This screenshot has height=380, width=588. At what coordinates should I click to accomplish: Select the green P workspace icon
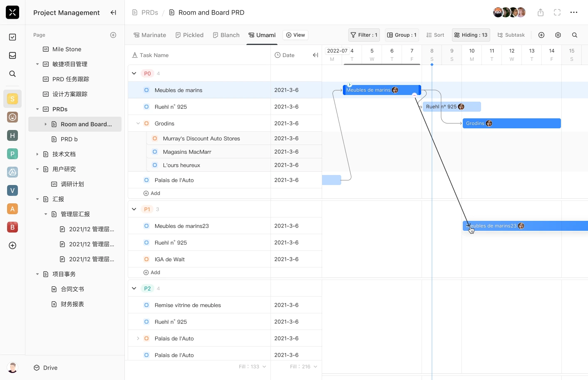(x=12, y=154)
